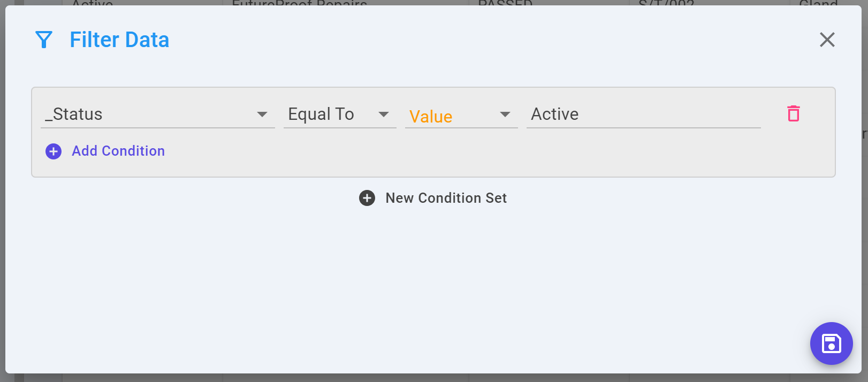Click the Active value input field
Viewport: 868px width, 382px height.
tap(644, 114)
